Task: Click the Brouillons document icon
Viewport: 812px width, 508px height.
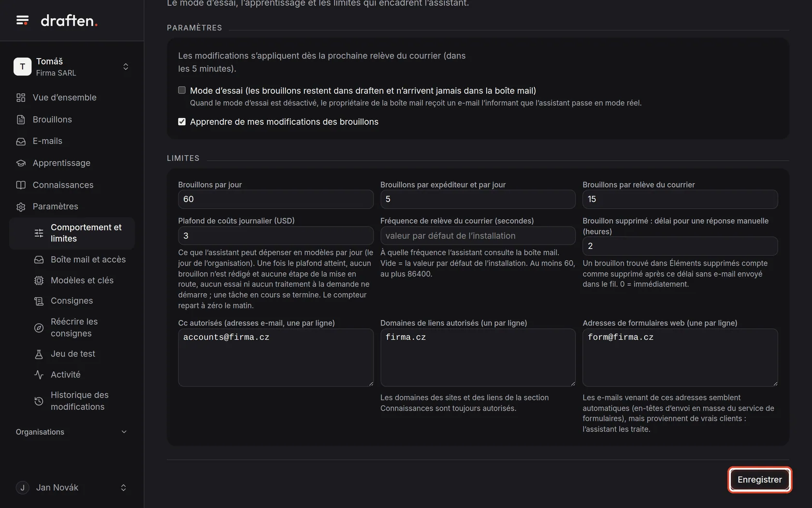Action: pos(21,120)
